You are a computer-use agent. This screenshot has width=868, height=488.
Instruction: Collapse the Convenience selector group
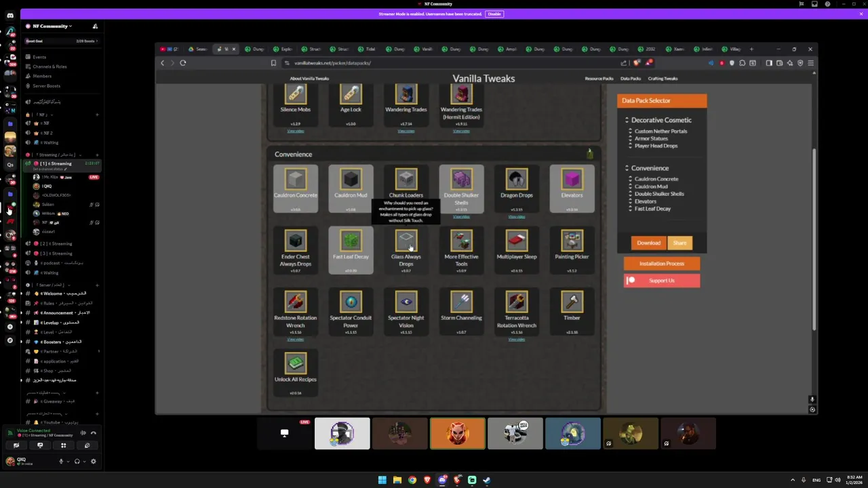click(627, 168)
